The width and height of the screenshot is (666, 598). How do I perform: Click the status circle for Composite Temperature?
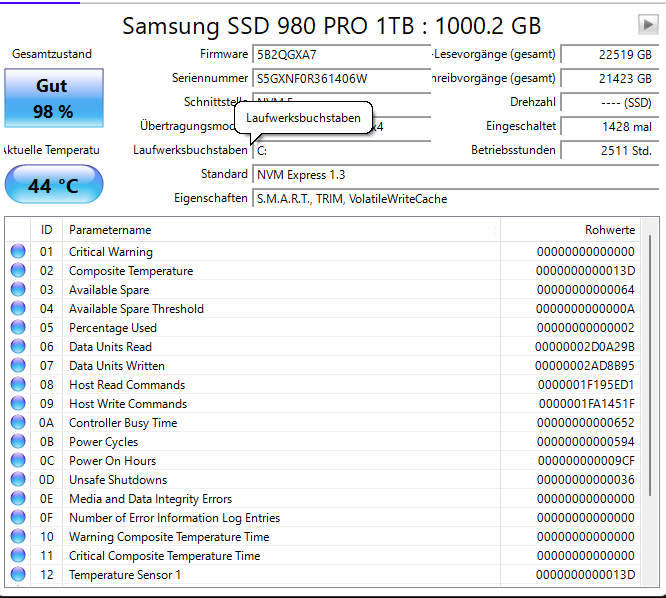(18, 271)
